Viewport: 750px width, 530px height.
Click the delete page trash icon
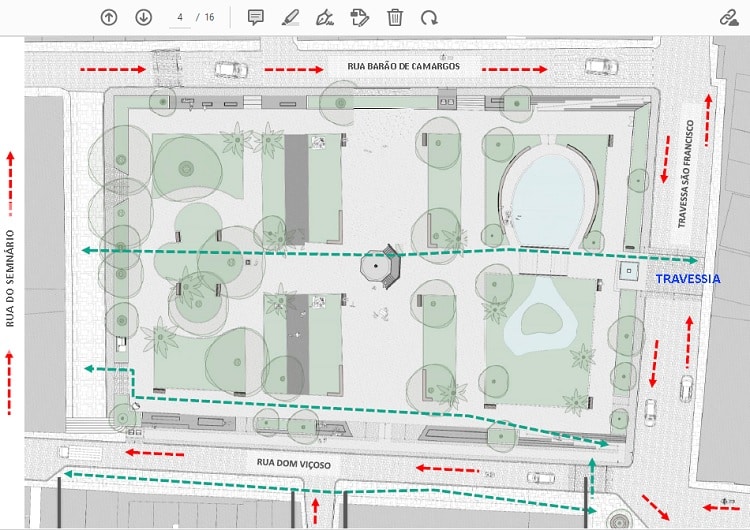click(x=395, y=17)
